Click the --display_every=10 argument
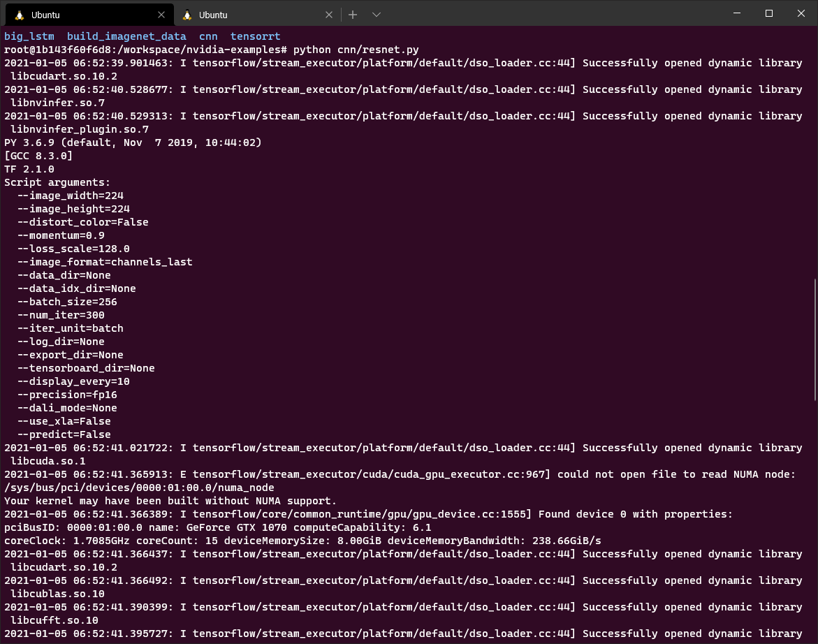The height and width of the screenshot is (644, 818). [73, 381]
